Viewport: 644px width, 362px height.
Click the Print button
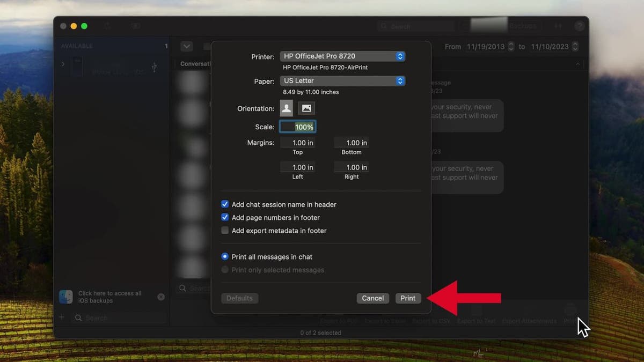point(408,298)
